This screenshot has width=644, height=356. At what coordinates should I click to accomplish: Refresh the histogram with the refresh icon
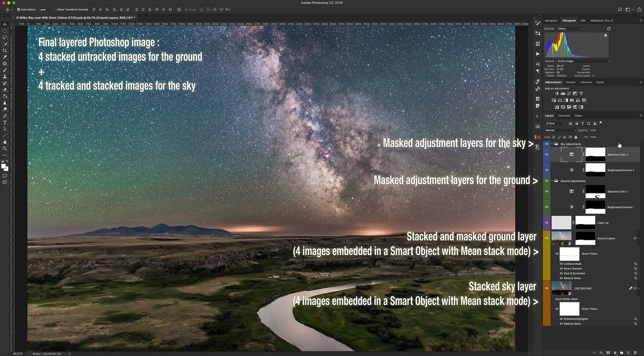(x=609, y=29)
